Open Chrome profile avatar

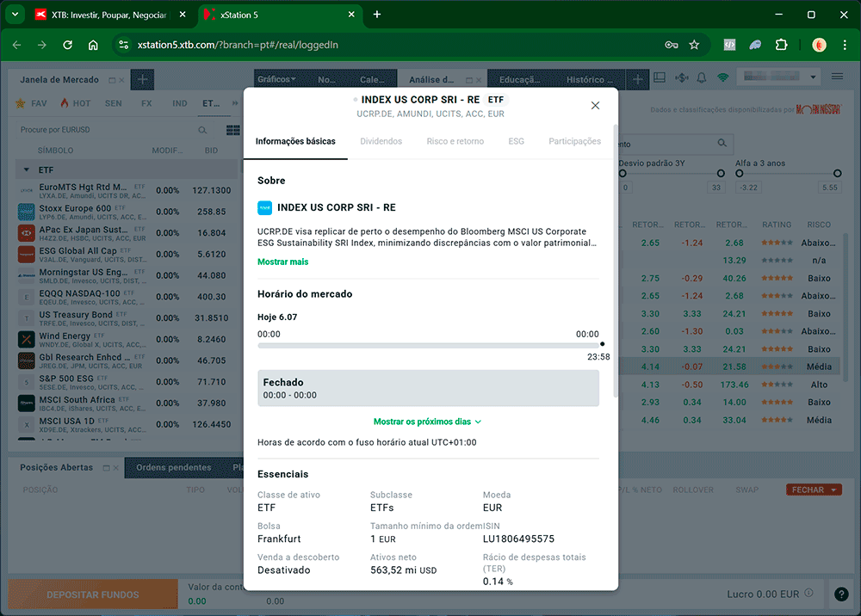[820, 45]
